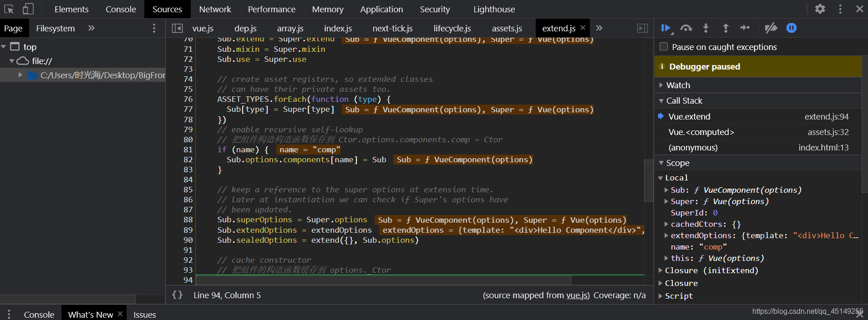
Task: Hide the debugger sidebar icon
Action: click(x=642, y=28)
